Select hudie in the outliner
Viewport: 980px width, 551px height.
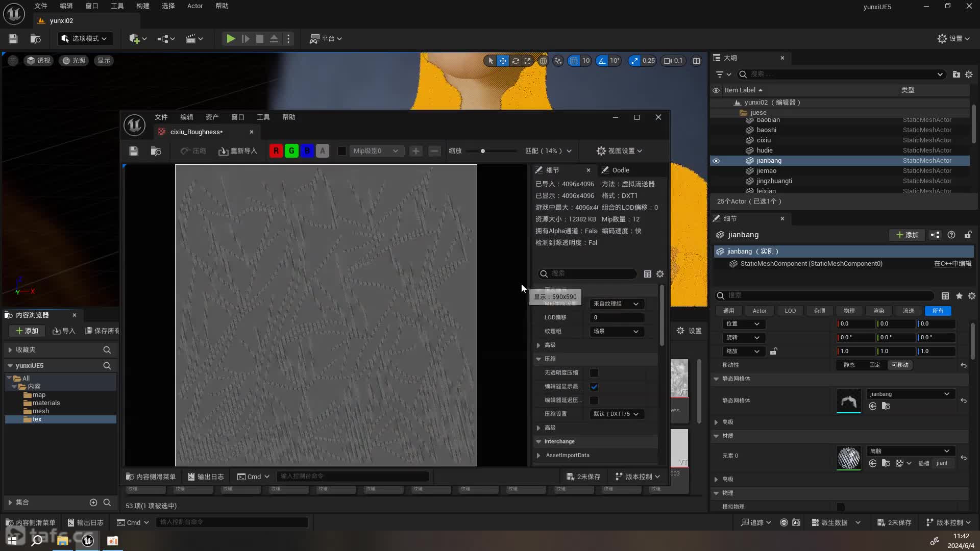pyautogui.click(x=764, y=151)
